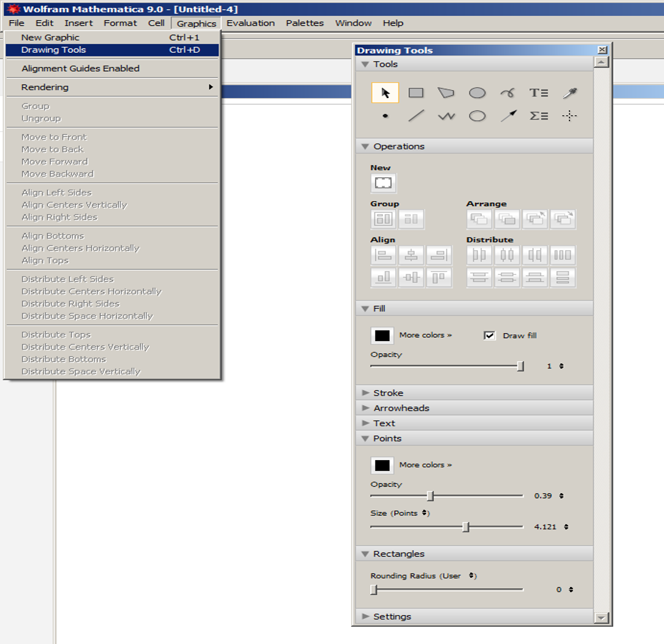
Task: Open the Evaluation menu
Action: click(x=250, y=23)
